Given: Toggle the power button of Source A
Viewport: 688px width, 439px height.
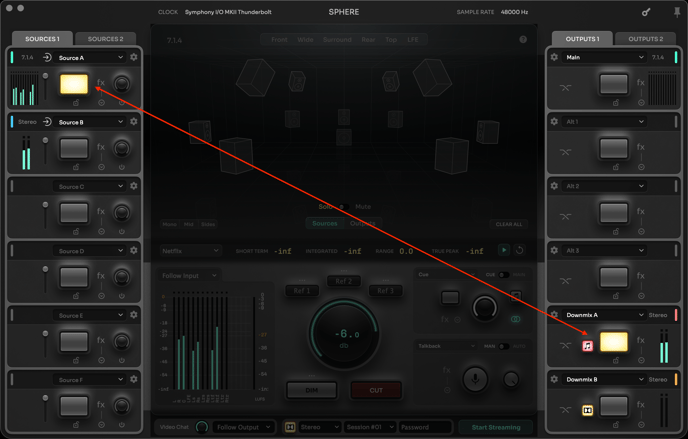Looking at the screenshot, I should [x=121, y=102].
